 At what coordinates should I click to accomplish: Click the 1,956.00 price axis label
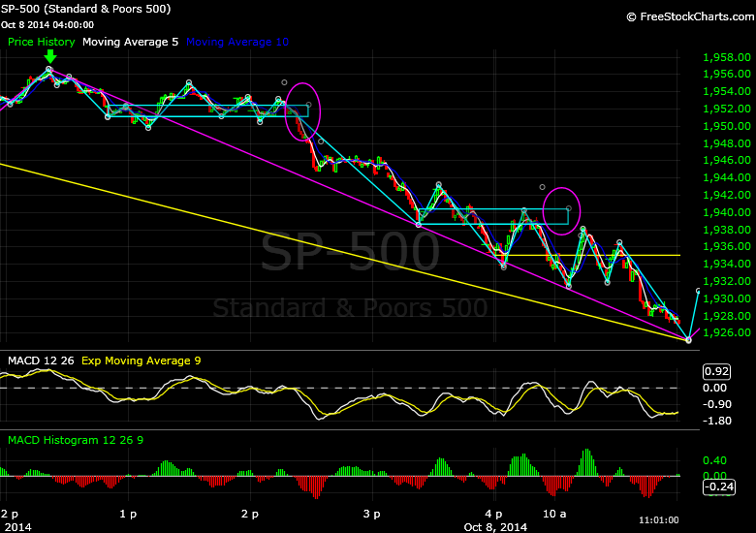coord(727,75)
